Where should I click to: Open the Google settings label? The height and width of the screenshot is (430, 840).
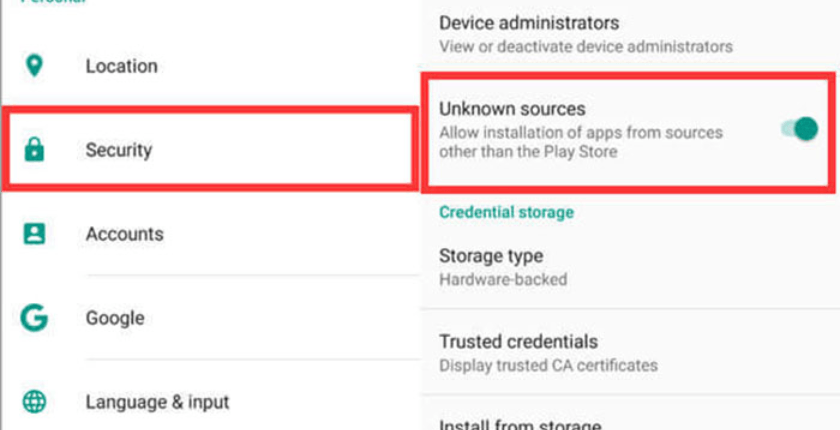(x=115, y=318)
